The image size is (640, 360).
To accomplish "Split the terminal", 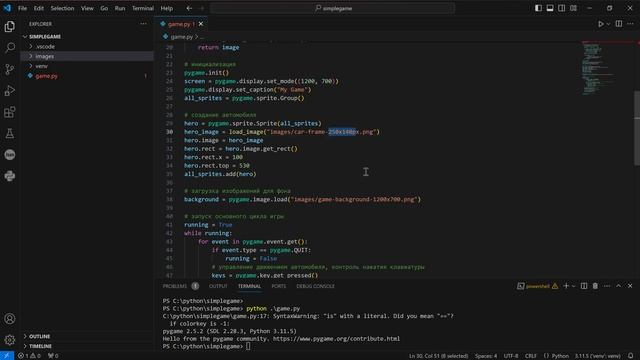I will tap(584, 286).
